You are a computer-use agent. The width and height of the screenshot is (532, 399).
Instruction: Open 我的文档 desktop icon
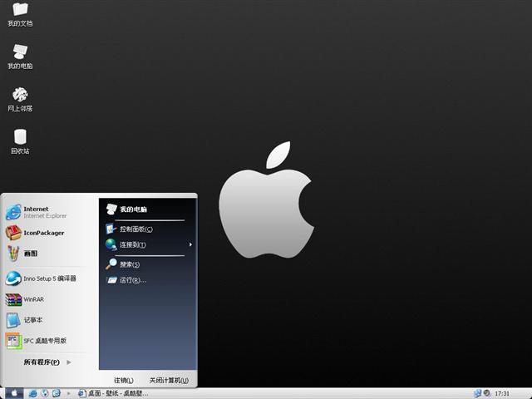tap(20, 14)
